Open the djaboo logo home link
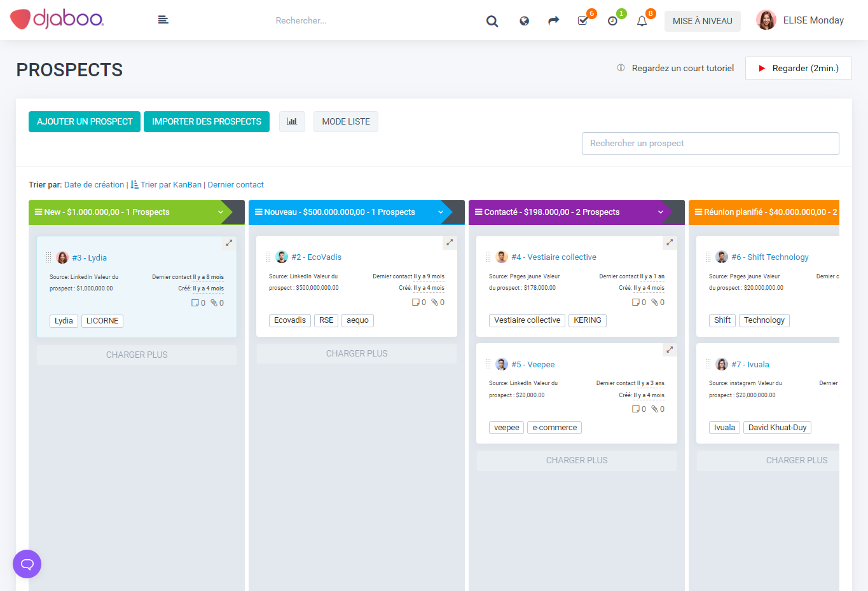 (57, 20)
